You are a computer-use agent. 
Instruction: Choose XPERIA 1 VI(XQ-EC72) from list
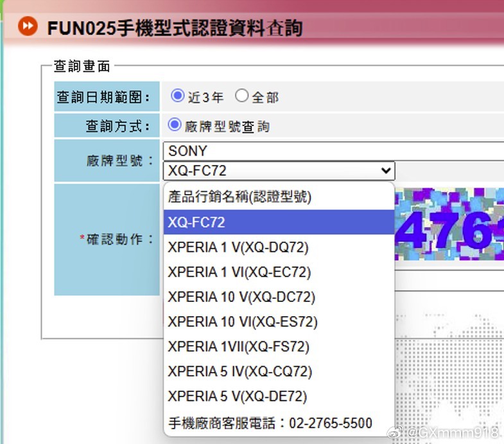(x=279, y=272)
